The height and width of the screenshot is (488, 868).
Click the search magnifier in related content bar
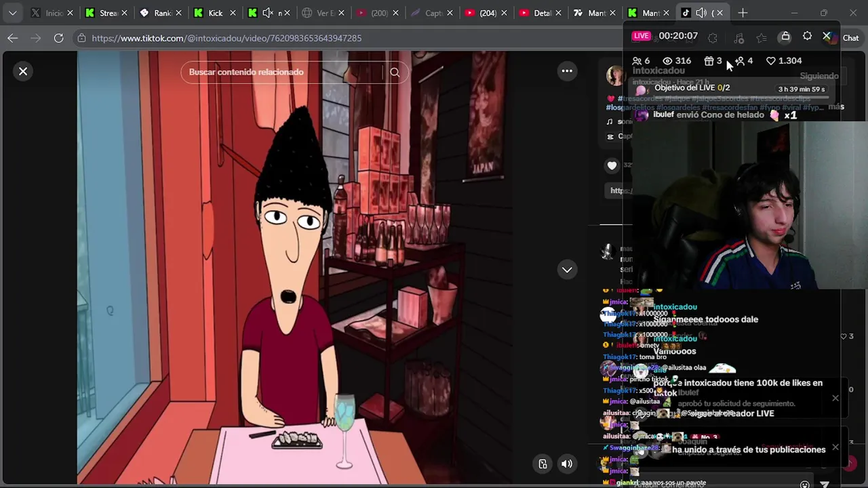coord(395,72)
